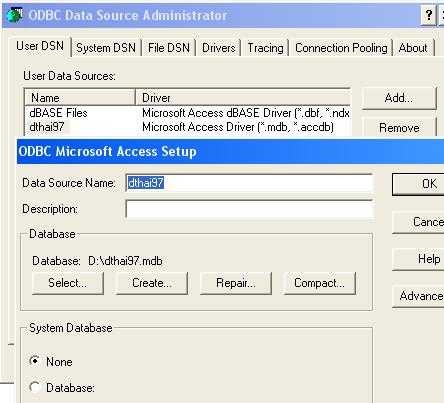Open the Tracing tab
Screen dimensions: 444x403
[x=265, y=48]
